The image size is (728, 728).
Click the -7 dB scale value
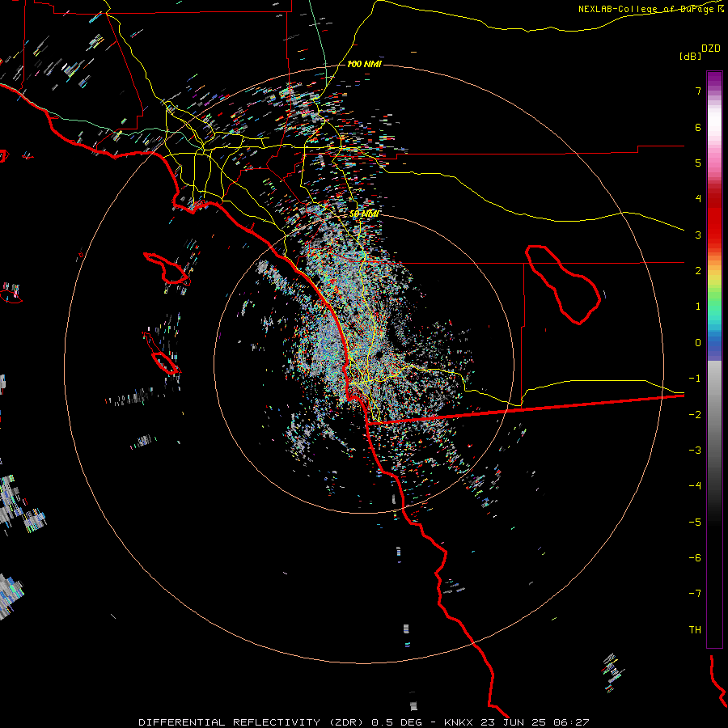695,594
